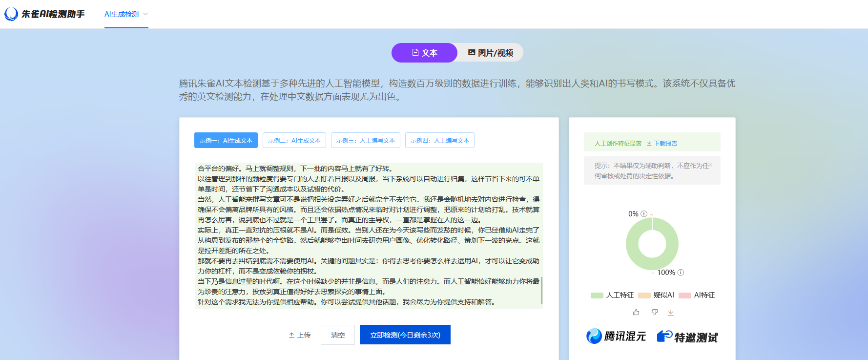The image size is (868, 360).
Task: Load 示例三: 人工编写文本 sample
Action: point(365,141)
